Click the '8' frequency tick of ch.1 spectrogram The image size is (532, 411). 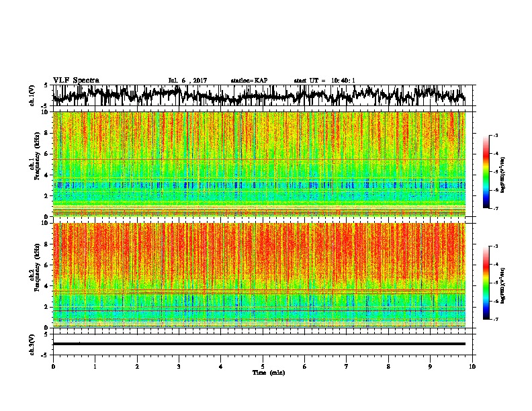pos(47,133)
